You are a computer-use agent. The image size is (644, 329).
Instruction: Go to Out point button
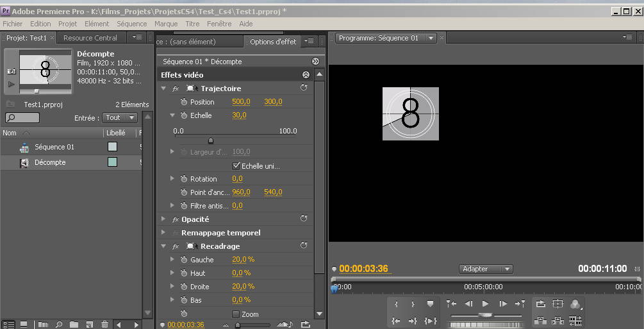pos(413,321)
